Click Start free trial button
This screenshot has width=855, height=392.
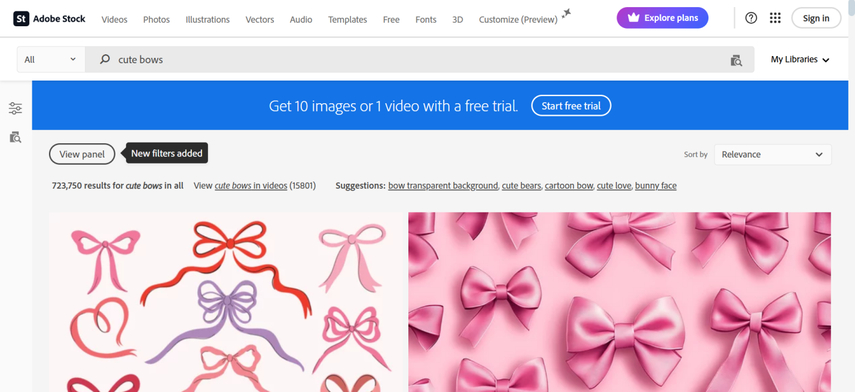coord(571,106)
